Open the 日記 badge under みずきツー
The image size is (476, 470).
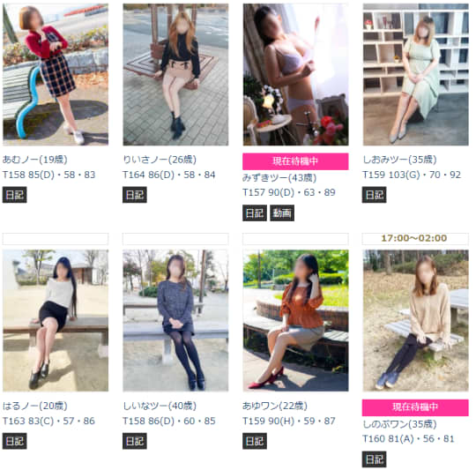(x=255, y=213)
